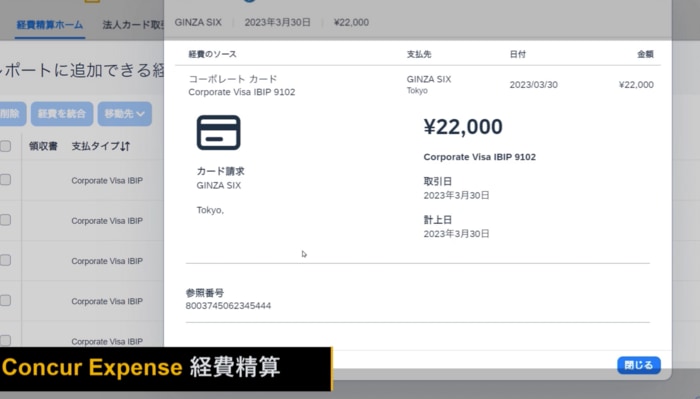Check the fifth, bottom Corporate Visa IBIP row checkbox
700x399 pixels.
pyautogui.click(x=5, y=341)
